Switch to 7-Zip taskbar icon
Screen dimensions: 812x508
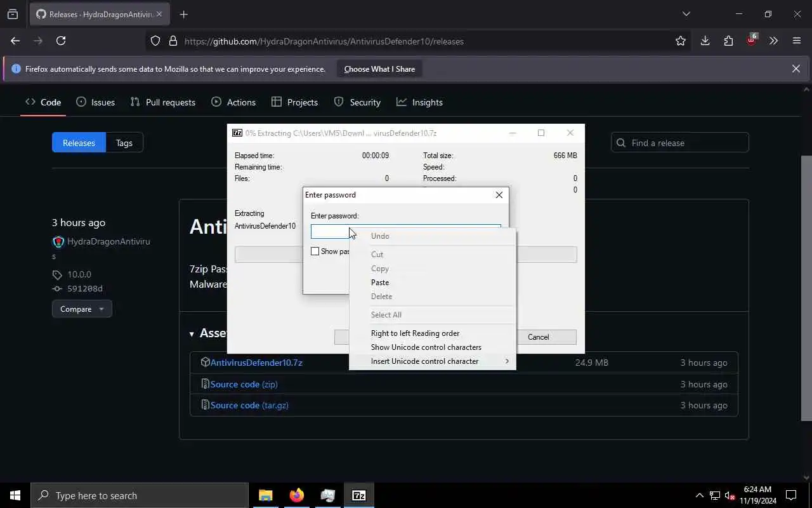359,495
